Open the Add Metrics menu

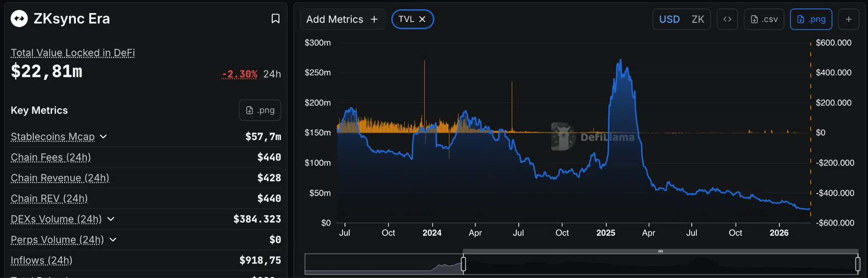[x=342, y=19]
